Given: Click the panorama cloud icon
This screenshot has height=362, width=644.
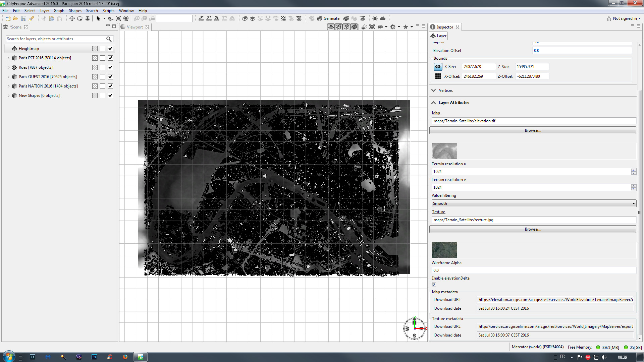Looking at the screenshot, I should 383,18.
